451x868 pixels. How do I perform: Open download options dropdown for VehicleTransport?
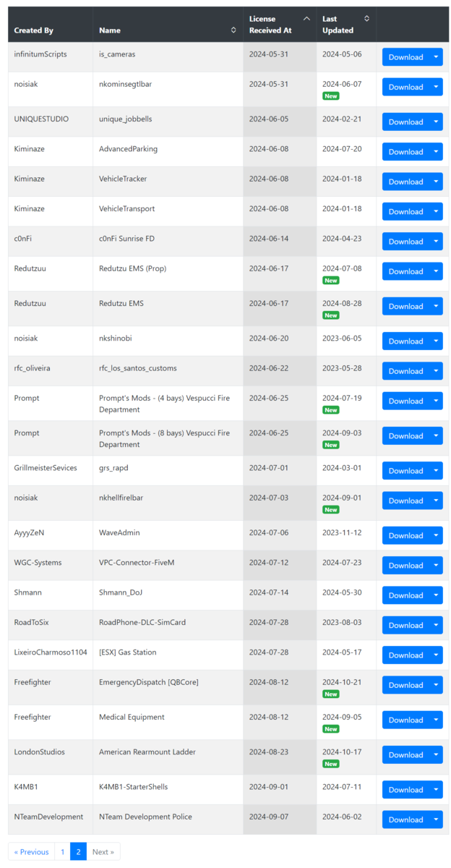point(436,211)
